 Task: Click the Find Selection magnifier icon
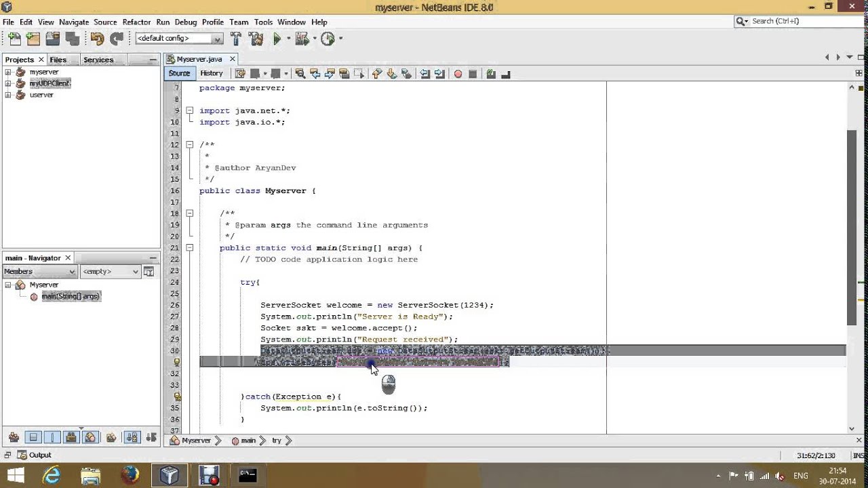pyautogui.click(x=300, y=73)
